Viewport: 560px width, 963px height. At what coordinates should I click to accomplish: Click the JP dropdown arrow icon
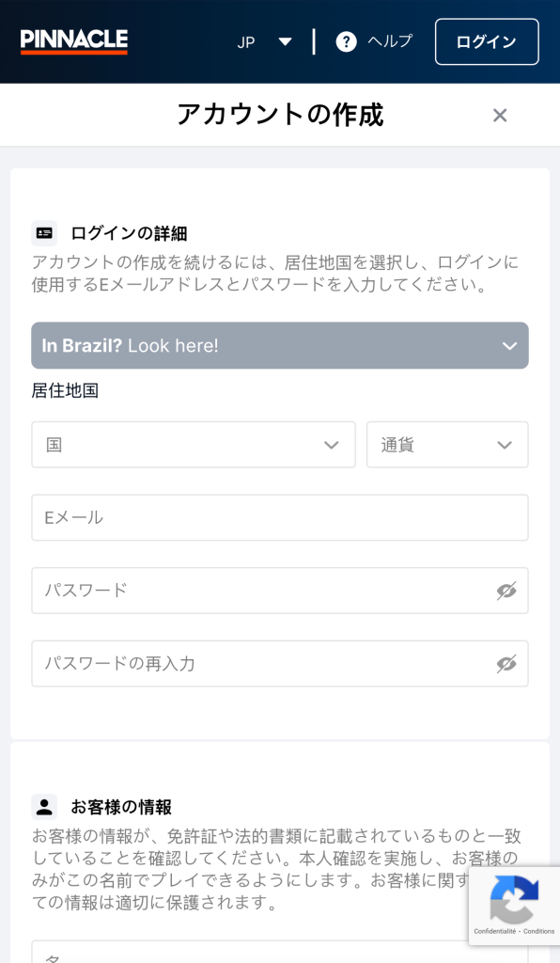pyautogui.click(x=287, y=41)
